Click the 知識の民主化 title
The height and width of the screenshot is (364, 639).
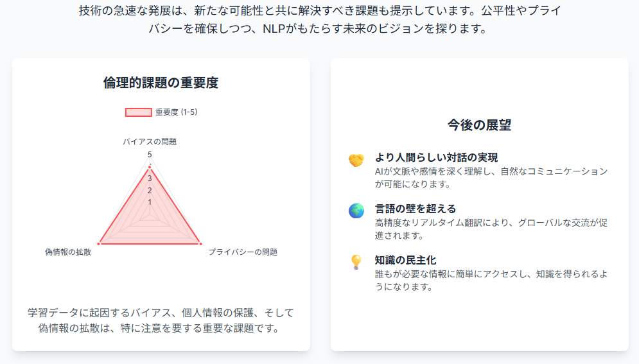(x=405, y=260)
